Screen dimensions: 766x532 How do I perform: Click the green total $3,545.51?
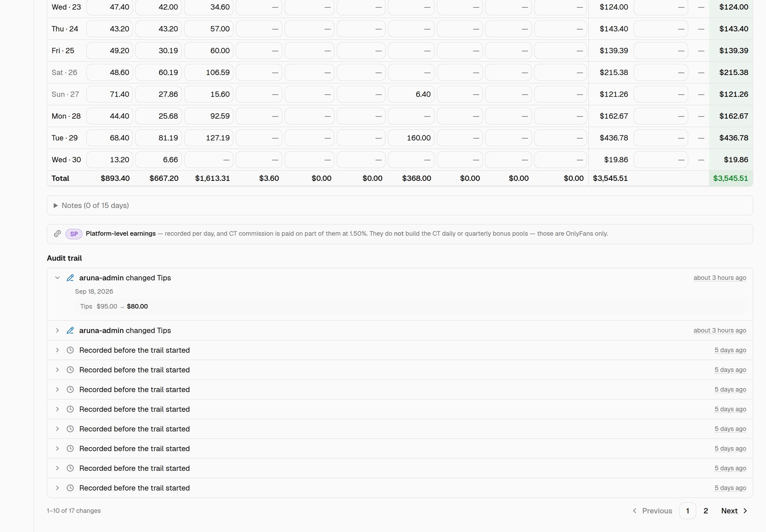[730, 178]
